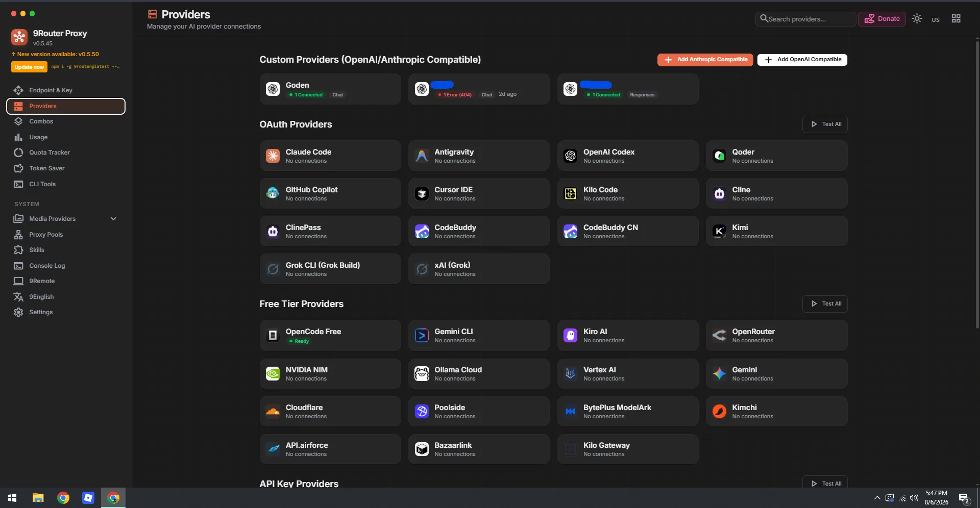Click Test All for API Key Providers
Viewport: 980px width, 508px height.
pyautogui.click(x=825, y=482)
